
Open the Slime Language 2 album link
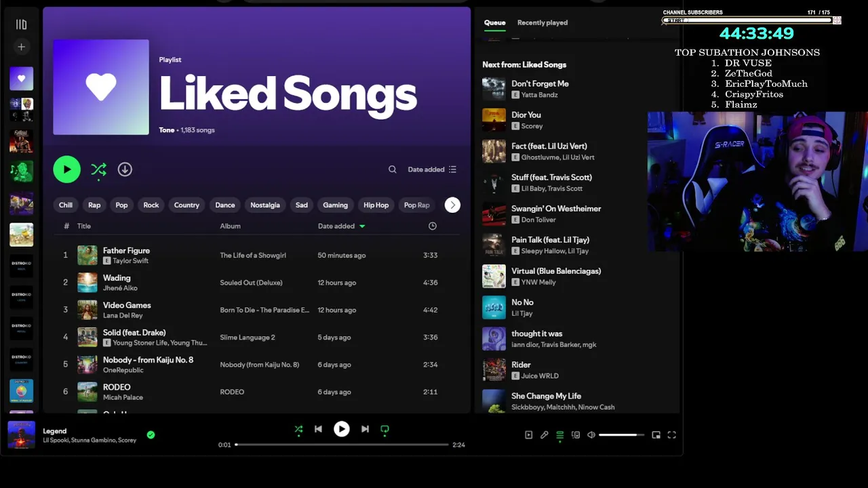(248, 338)
